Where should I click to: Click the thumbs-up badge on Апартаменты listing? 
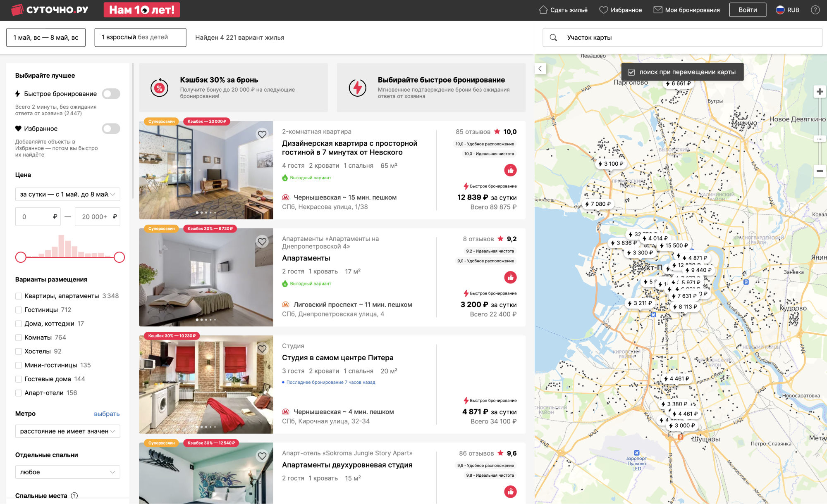point(510,277)
